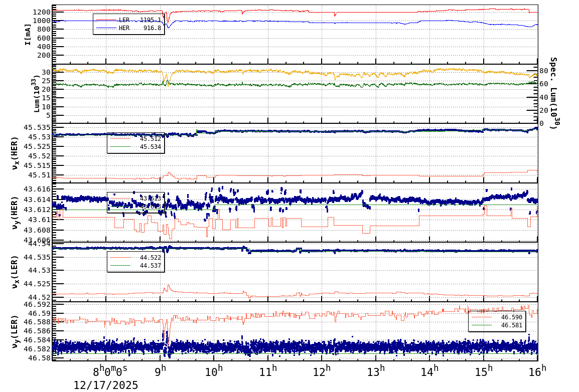
Task: Click the 46.584 axis tick
Action: (x=37, y=340)
